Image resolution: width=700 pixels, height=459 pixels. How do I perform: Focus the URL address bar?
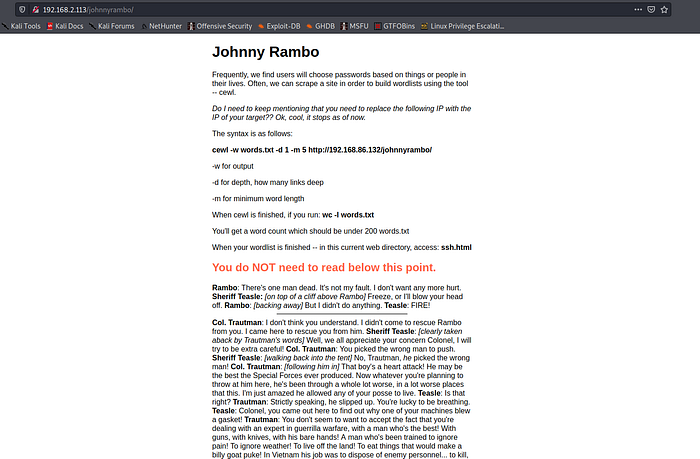pyautogui.click(x=300, y=9)
